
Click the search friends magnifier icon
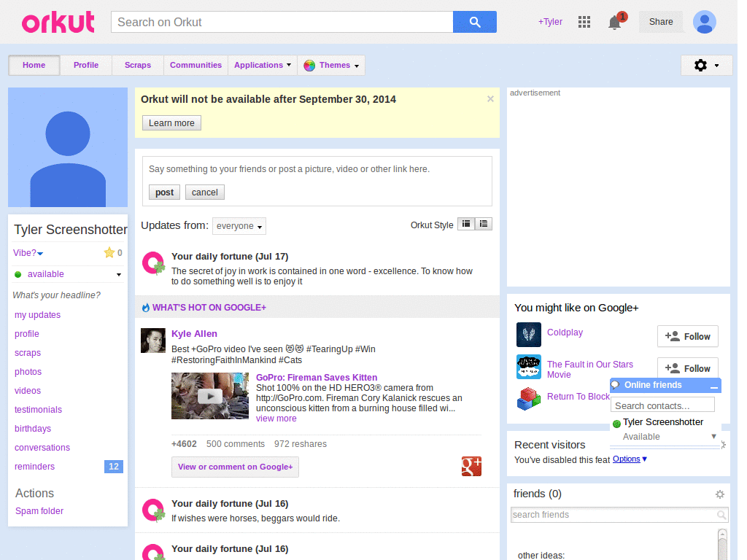click(x=721, y=515)
